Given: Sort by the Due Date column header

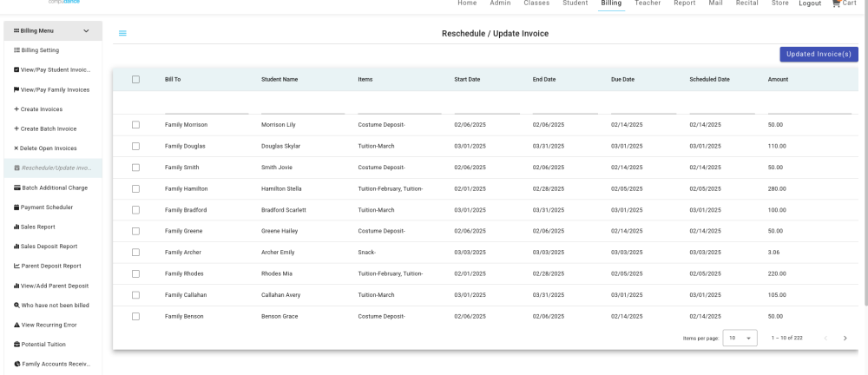Looking at the screenshot, I should point(622,79).
